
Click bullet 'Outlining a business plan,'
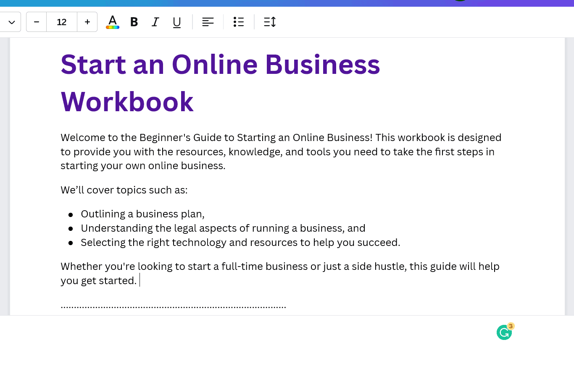click(142, 214)
